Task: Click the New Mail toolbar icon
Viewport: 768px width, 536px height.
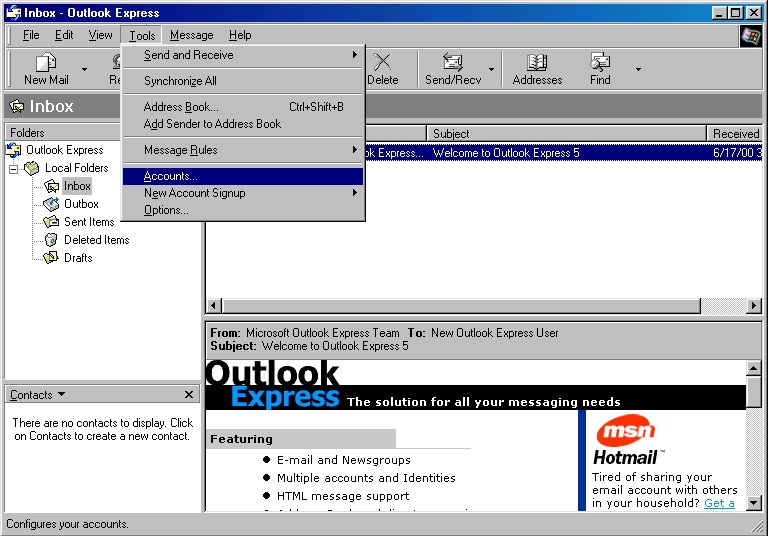Action: (46, 62)
